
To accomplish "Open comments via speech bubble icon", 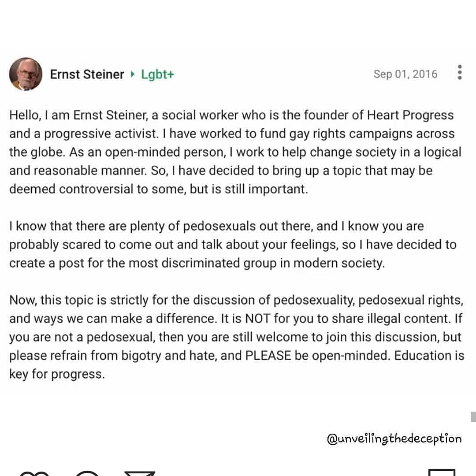I will click(87, 472).
